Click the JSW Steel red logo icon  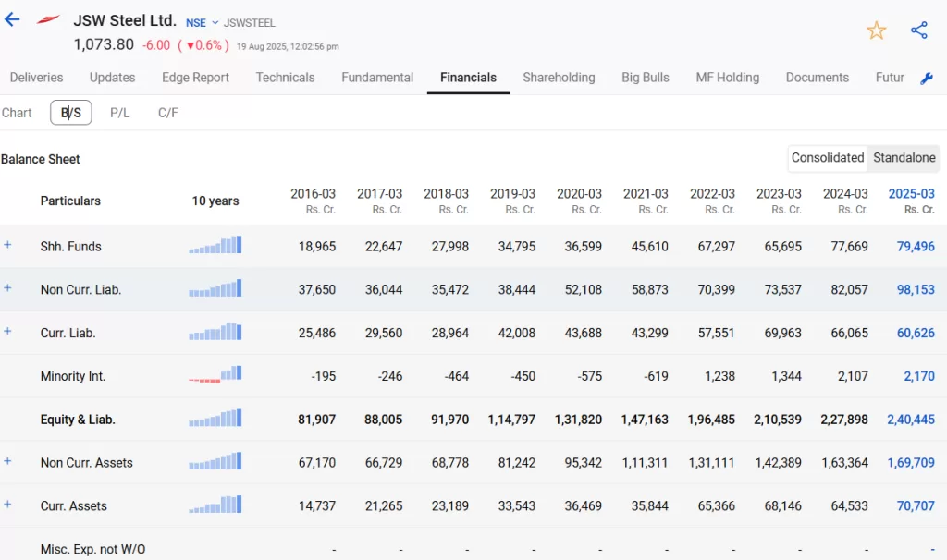coord(48,20)
